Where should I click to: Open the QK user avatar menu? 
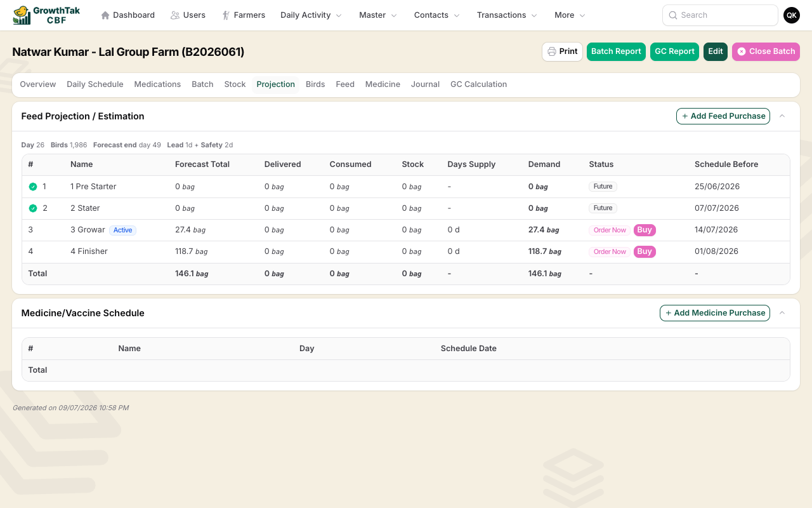792,15
